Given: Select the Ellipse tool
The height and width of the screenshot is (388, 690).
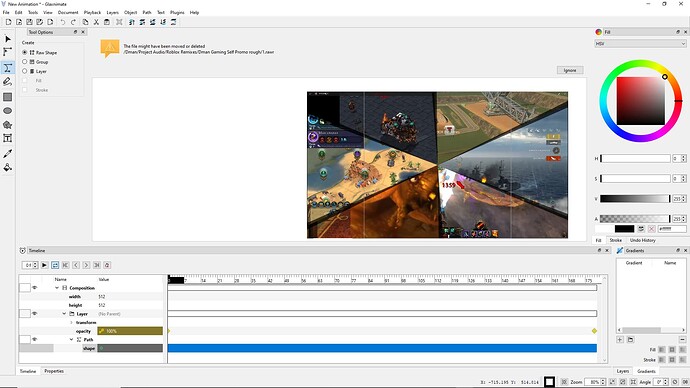Looking at the screenshot, I should click(7, 111).
